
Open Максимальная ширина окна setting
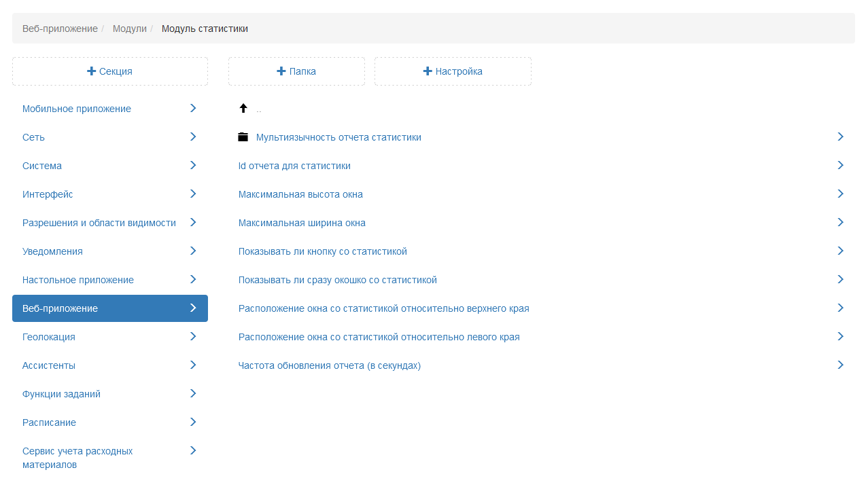pyautogui.click(x=302, y=223)
